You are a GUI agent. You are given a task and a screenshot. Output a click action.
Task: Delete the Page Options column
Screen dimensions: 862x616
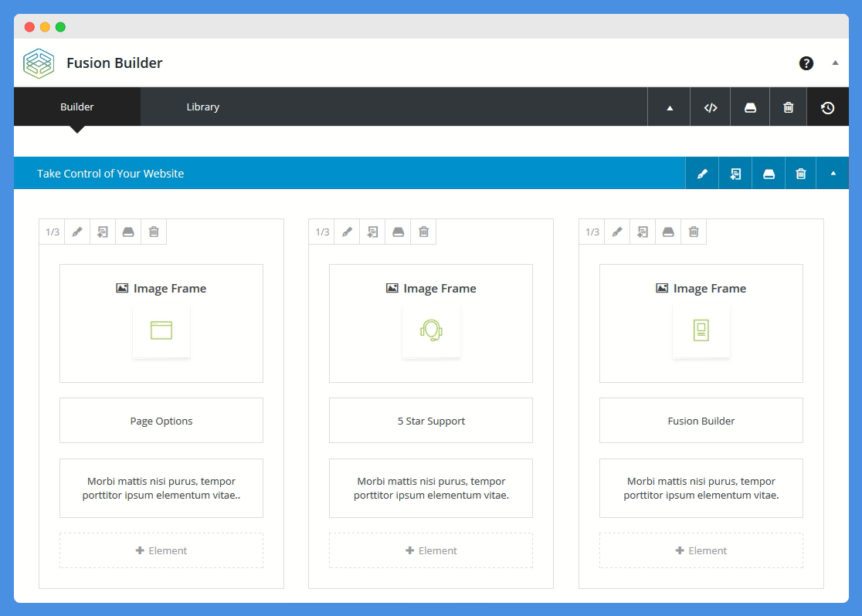coord(154,232)
